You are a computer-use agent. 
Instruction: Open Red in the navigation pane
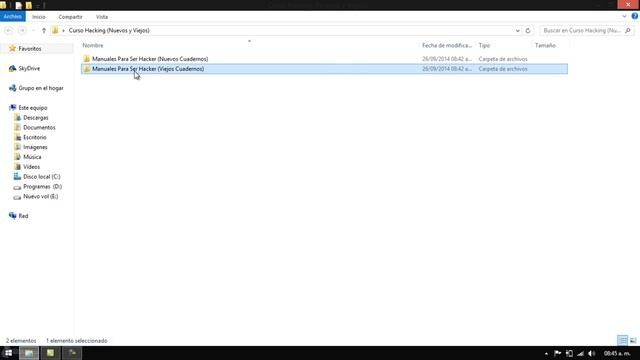click(x=23, y=216)
